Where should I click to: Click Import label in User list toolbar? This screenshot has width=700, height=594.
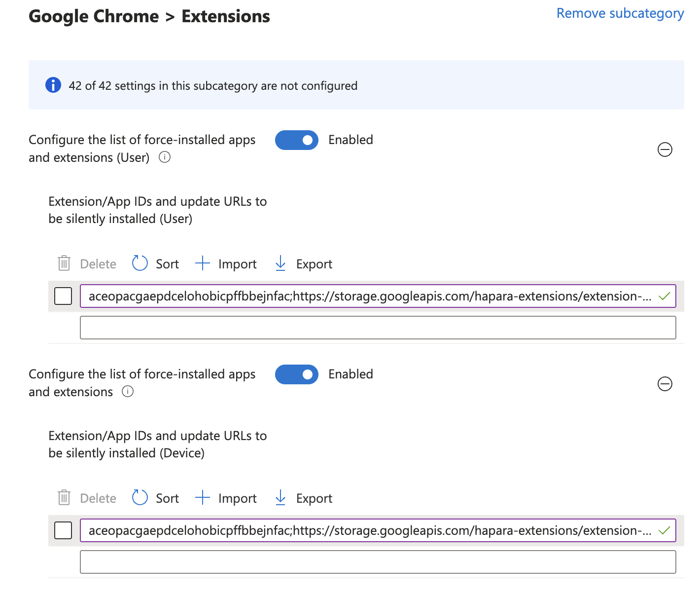click(237, 264)
